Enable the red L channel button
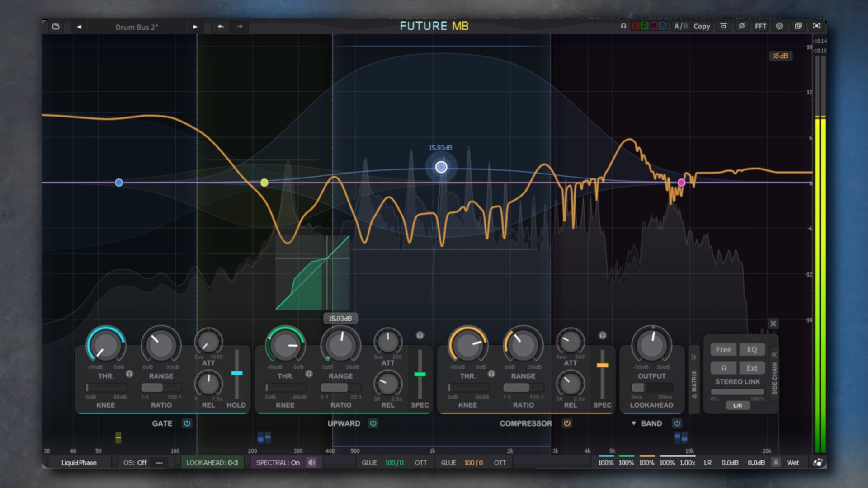This screenshot has height=488, width=868. coord(635,26)
